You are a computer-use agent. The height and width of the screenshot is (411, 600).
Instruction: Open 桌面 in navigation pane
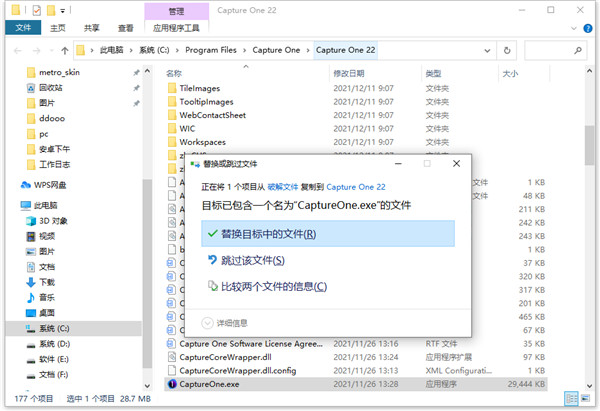pos(47,313)
